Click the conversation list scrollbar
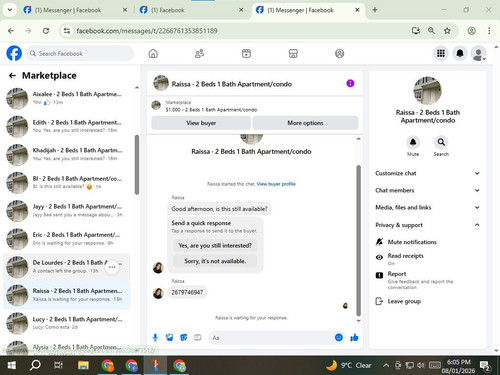This screenshot has height=375, width=500. [137, 165]
